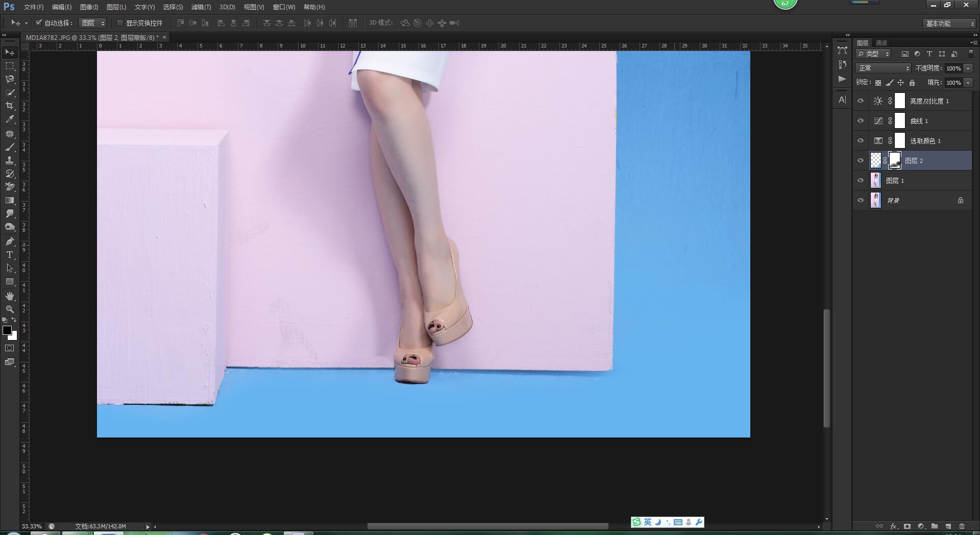This screenshot has height=535, width=980.
Task: Open the 填充 fill slider arrow
Action: pyautogui.click(x=968, y=83)
